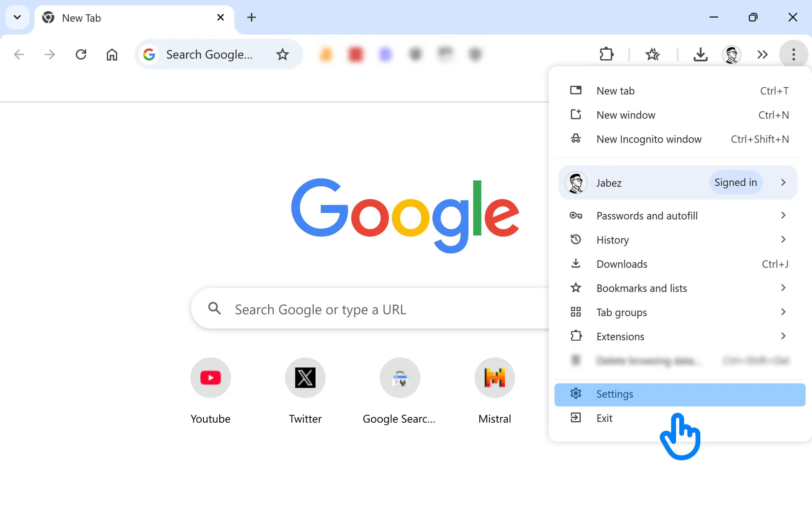Click the back navigation arrow

[19, 54]
